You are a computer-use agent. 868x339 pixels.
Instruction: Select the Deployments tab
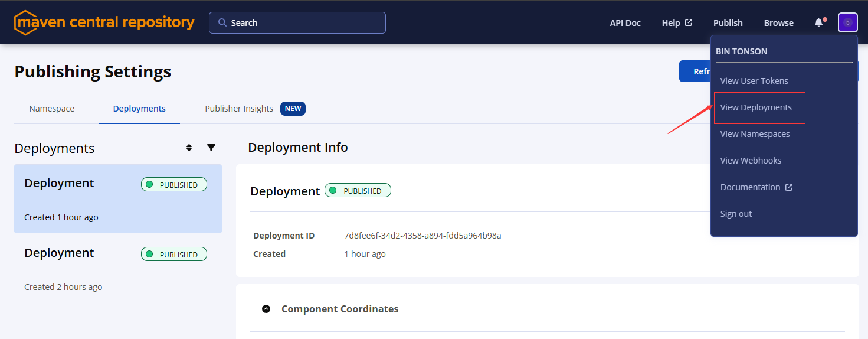(x=139, y=109)
